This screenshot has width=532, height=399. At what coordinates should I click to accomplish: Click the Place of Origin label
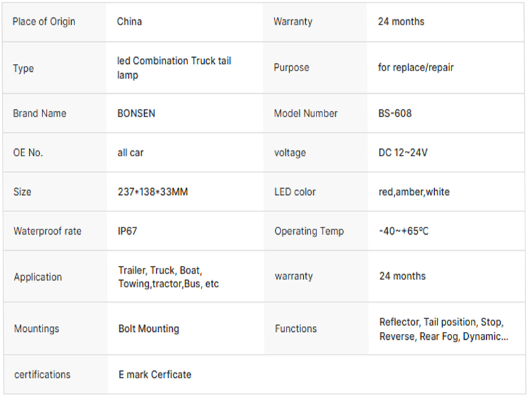(44, 22)
